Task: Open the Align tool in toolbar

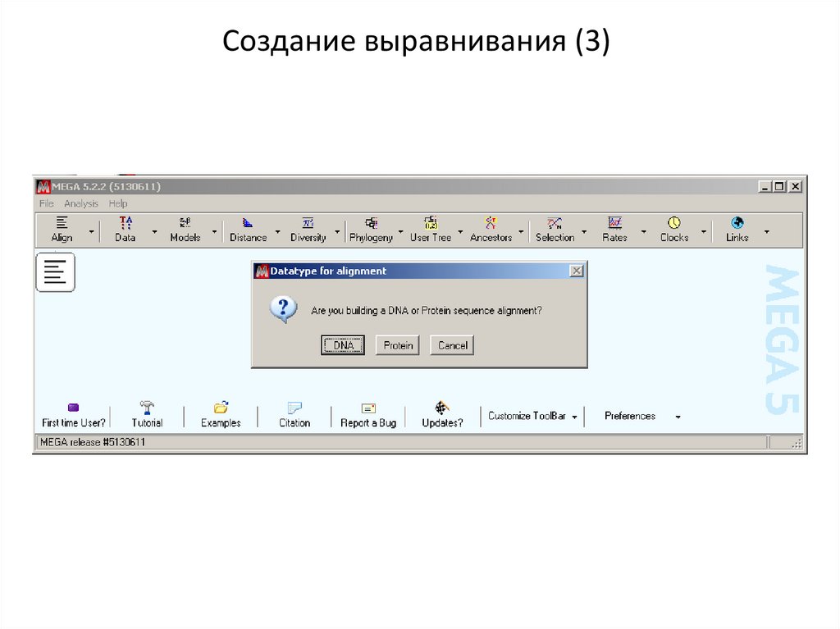Action: pos(62,230)
